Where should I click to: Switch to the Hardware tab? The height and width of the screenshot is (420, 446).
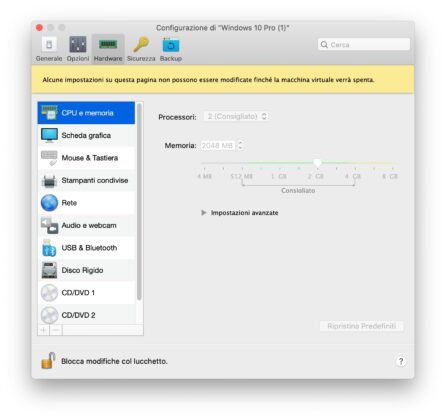(108, 49)
